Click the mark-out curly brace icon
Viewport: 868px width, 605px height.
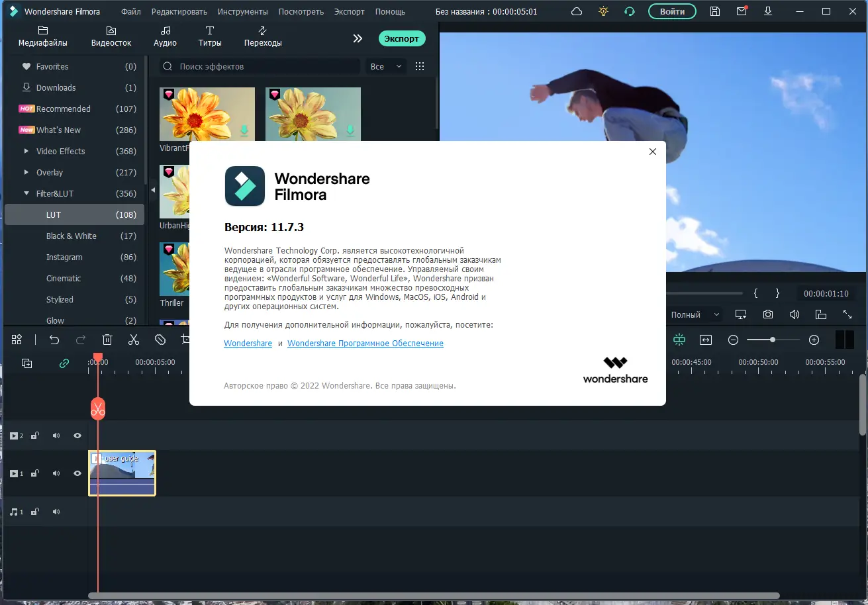coord(778,293)
